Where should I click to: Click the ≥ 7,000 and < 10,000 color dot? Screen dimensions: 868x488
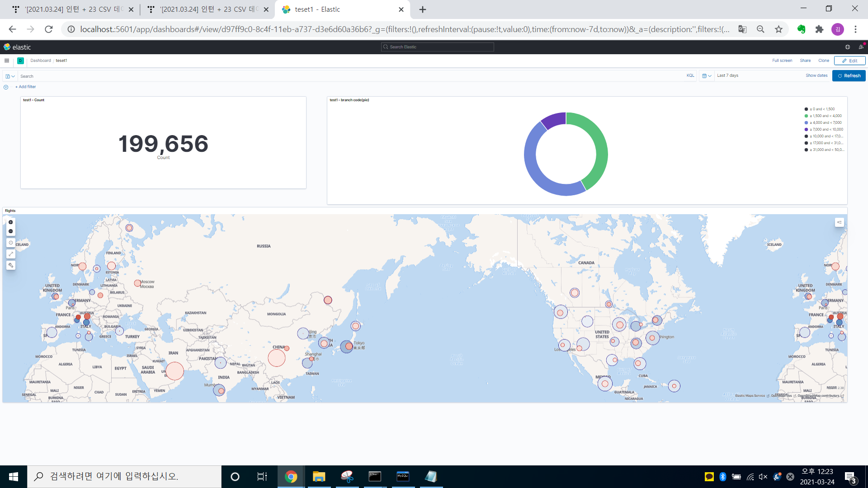pyautogui.click(x=806, y=129)
